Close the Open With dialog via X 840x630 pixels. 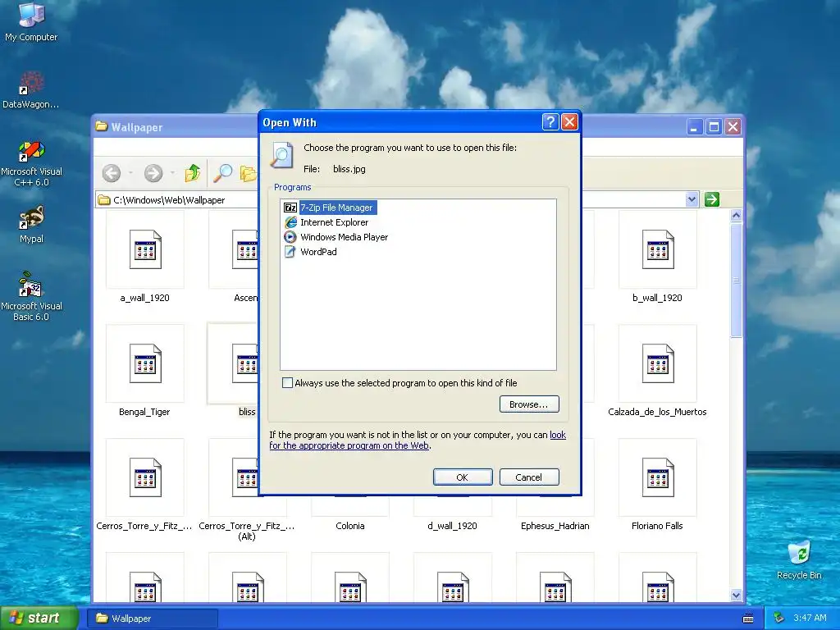pos(569,122)
